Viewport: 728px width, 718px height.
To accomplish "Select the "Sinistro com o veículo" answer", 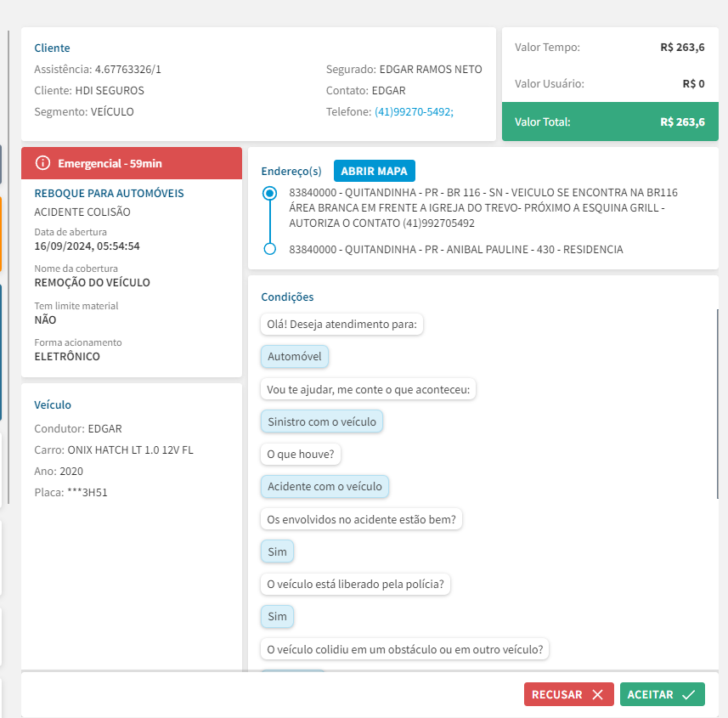I will coord(322,421).
